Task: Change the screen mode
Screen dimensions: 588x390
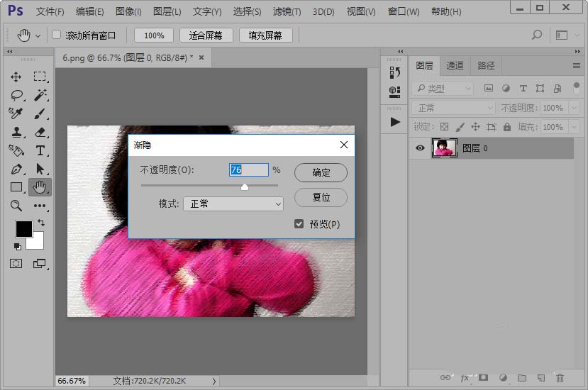Action: tap(40, 263)
